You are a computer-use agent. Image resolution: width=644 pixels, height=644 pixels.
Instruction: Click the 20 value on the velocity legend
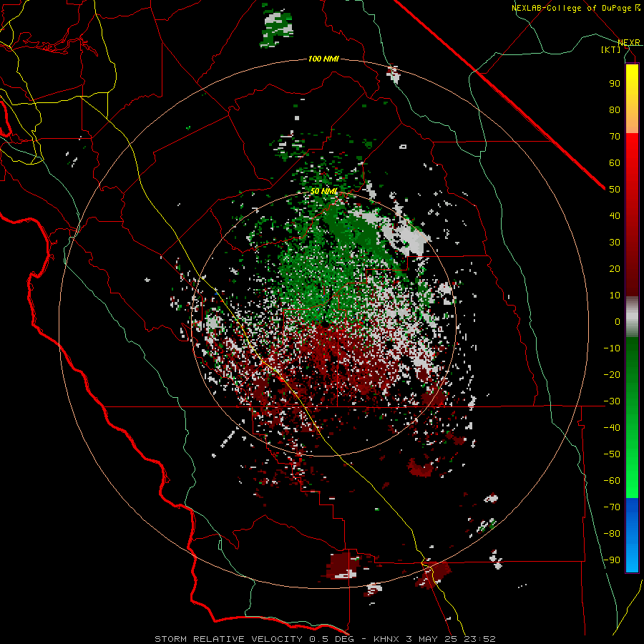click(x=615, y=268)
